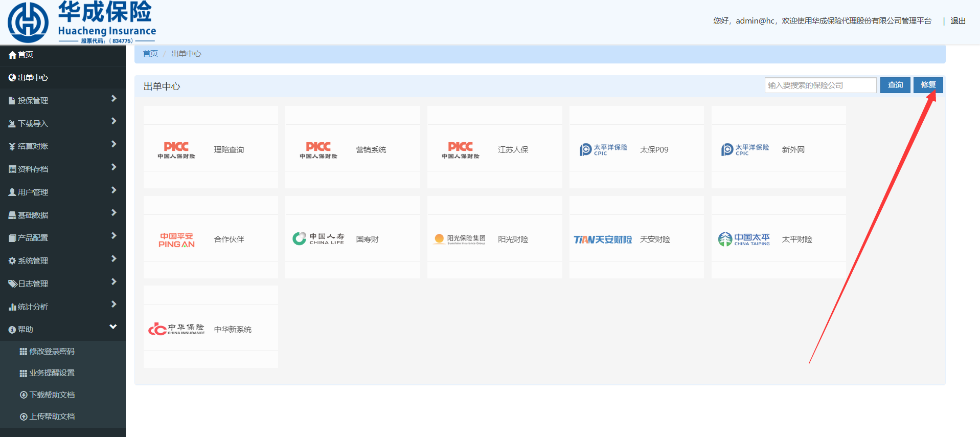980x437 pixels.
Task: Expand the 系统管理 menu chevron
Action: tap(114, 259)
